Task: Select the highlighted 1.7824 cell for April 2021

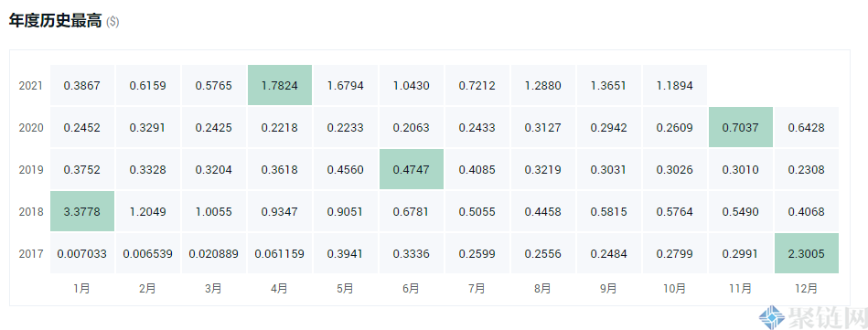Action: tap(280, 85)
